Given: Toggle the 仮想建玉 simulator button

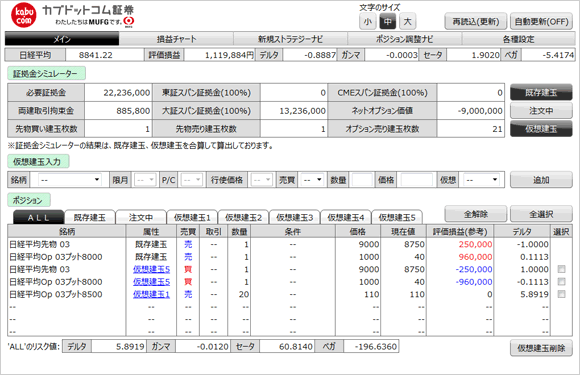Looking at the screenshot, I should (x=541, y=129).
